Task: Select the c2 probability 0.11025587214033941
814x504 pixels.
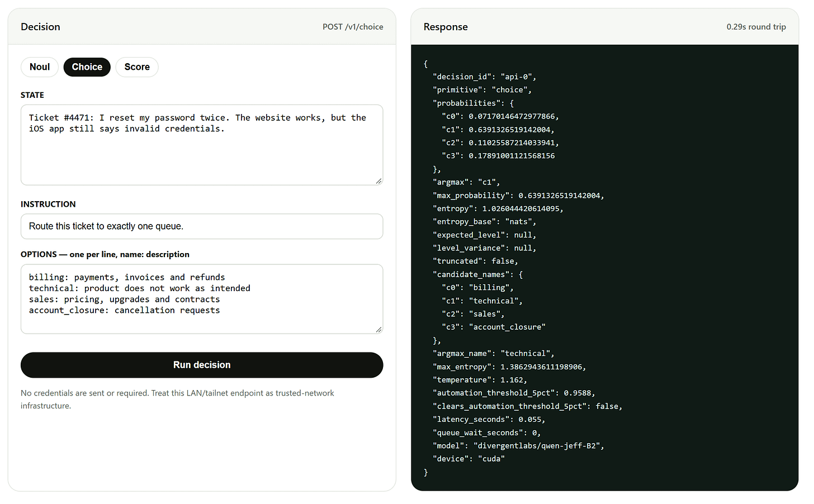Action: (512, 143)
